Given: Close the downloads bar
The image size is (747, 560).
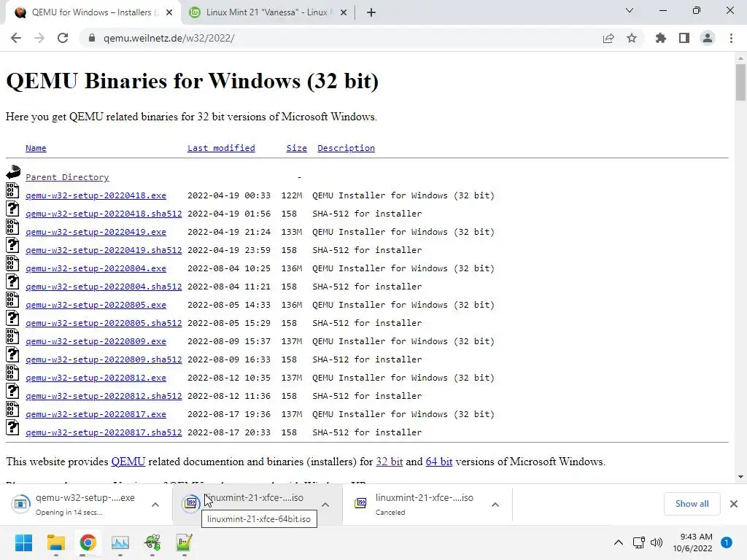Looking at the screenshot, I should [734, 503].
